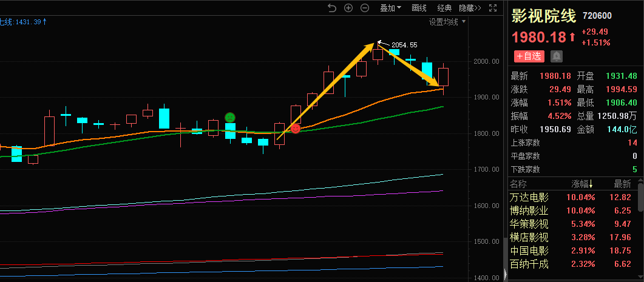The height and width of the screenshot is (282, 644).
Task: Select the 画线 drawing tool menu
Action: 419,8
